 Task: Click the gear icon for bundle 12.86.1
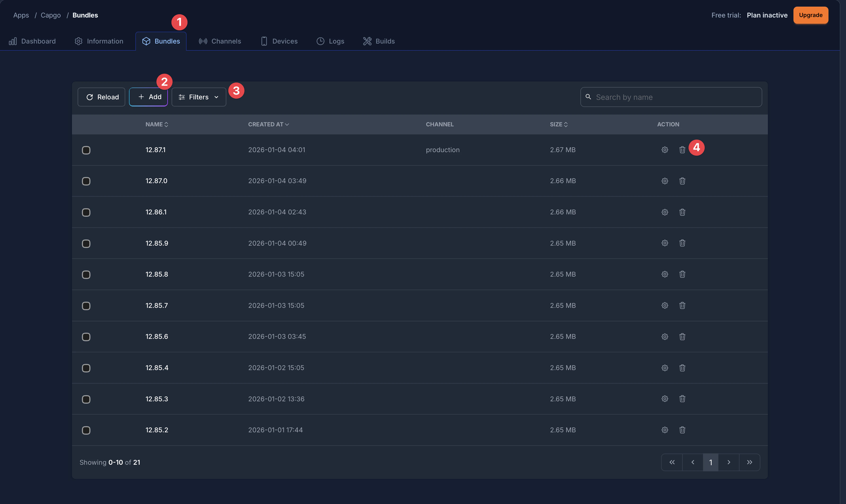coord(665,212)
